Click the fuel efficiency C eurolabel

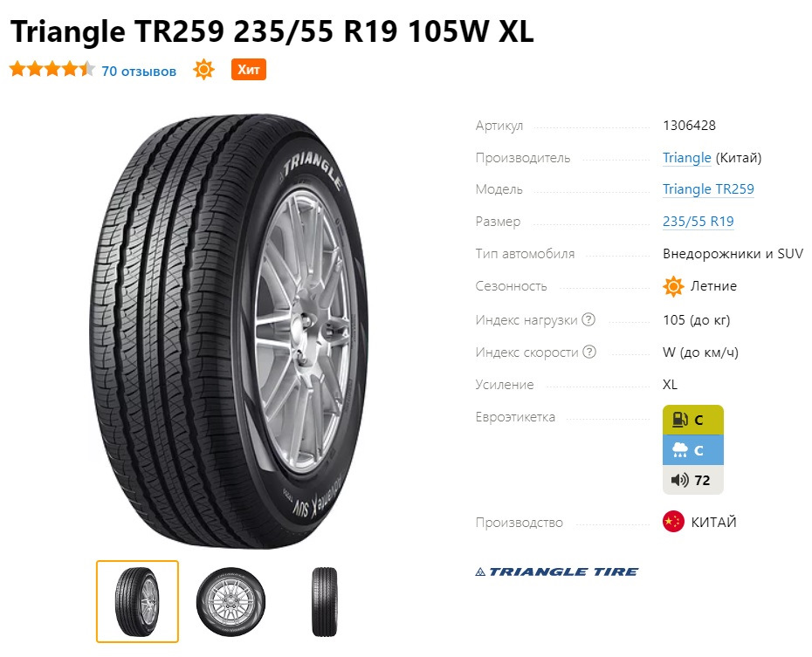(693, 420)
